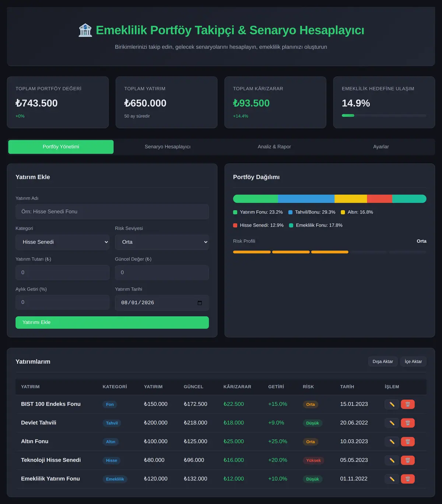Delete the Altın Fonu entry

point(408,442)
